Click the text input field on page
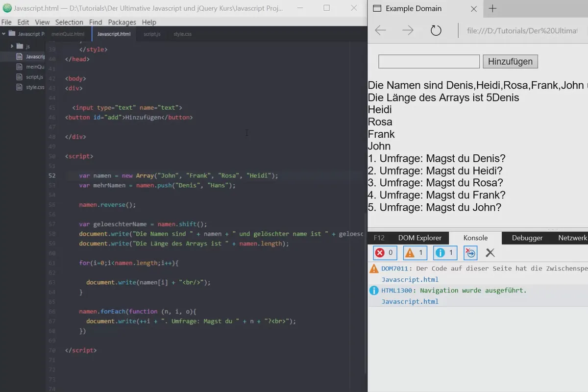Screen dimensions: 588x392 pos(429,61)
